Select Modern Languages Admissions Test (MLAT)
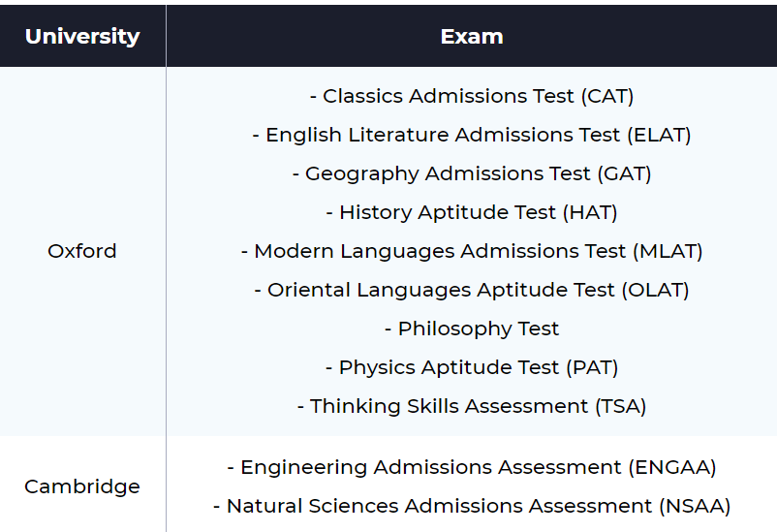The height and width of the screenshot is (532, 777). (x=472, y=251)
